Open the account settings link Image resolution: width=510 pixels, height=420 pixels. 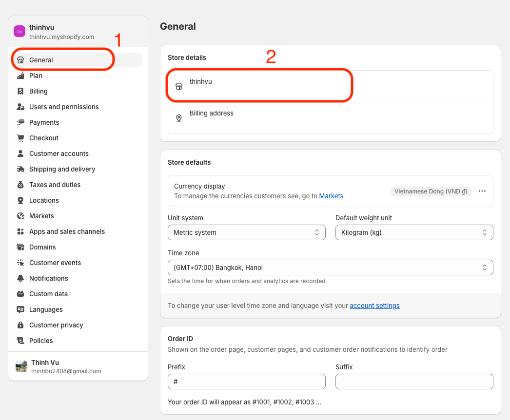click(374, 305)
